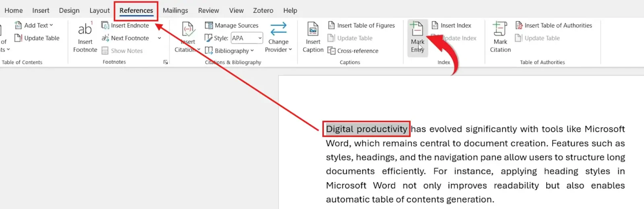Click the word "readability" in the paragraph

(516, 186)
